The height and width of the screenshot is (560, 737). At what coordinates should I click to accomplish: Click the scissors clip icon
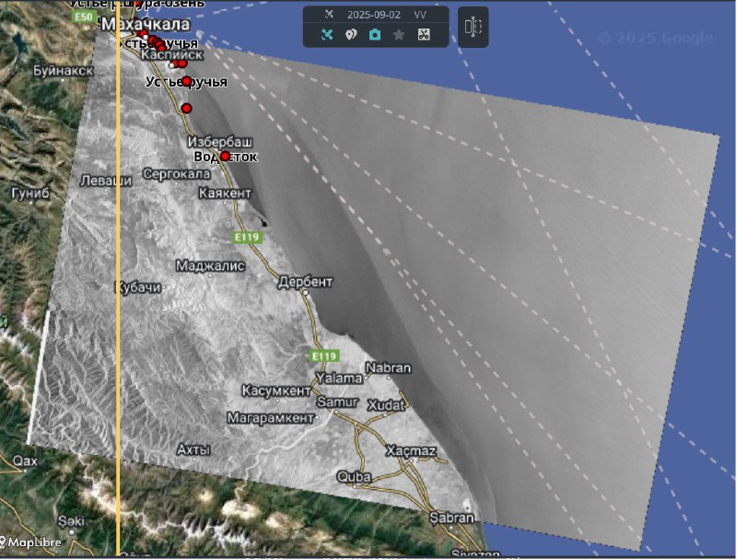click(423, 35)
